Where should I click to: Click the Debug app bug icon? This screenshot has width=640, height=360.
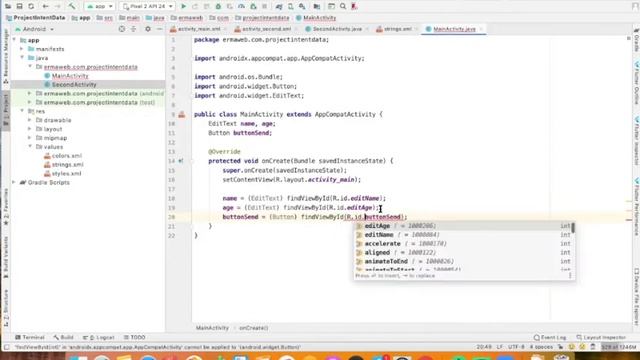point(218,6)
